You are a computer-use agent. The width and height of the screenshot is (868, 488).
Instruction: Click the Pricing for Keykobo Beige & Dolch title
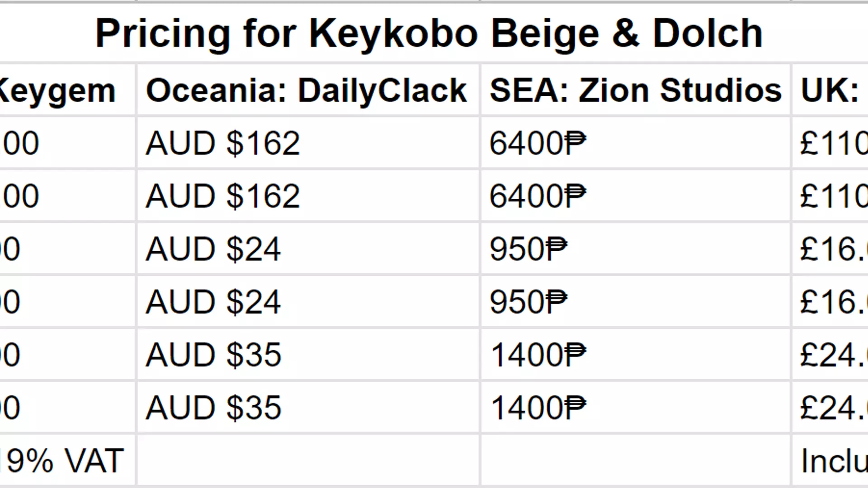(429, 33)
